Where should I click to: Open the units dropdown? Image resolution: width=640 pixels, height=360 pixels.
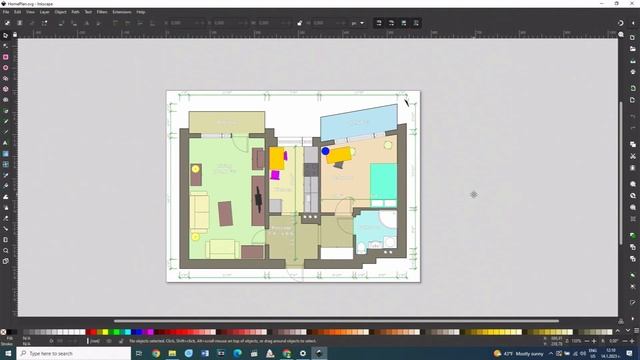tap(358, 23)
